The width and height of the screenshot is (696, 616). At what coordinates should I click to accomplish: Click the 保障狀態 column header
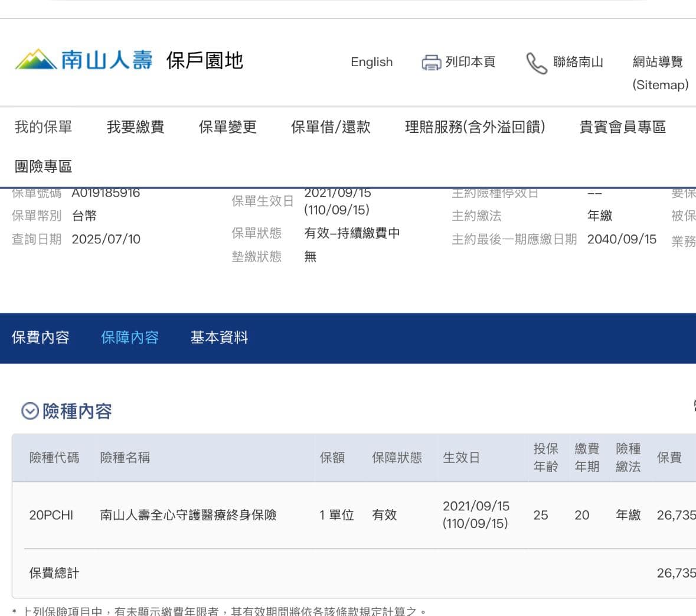tap(397, 458)
